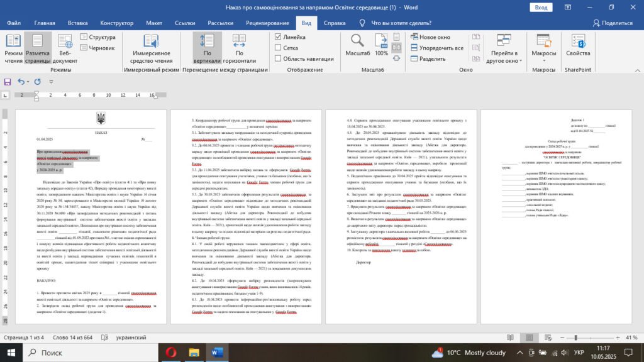
Task: Select the Web Document view
Action: [65, 48]
